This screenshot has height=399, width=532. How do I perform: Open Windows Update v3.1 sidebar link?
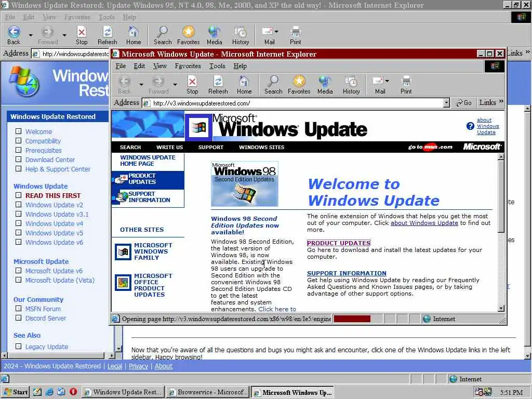57,215
